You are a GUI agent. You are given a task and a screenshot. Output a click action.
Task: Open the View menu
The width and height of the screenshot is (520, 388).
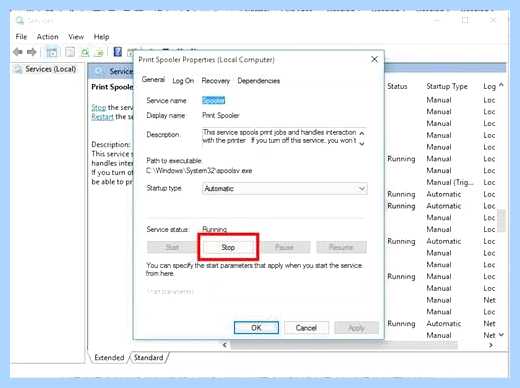(x=76, y=37)
